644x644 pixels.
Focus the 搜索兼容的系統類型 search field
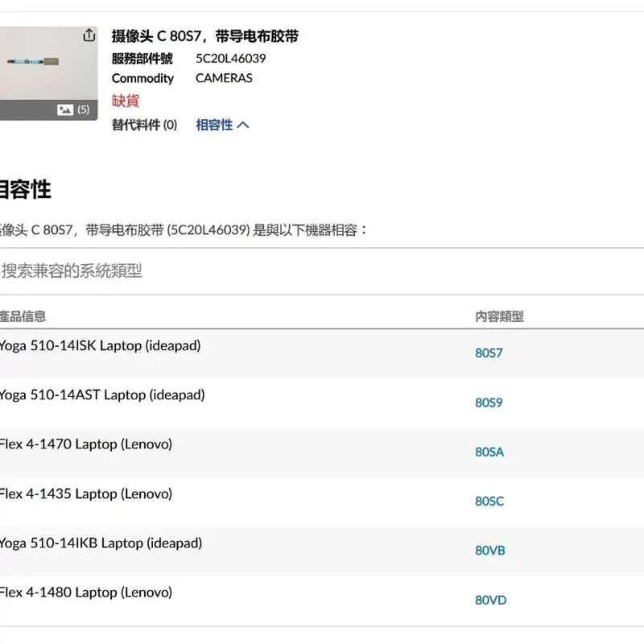click(x=322, y=271)
